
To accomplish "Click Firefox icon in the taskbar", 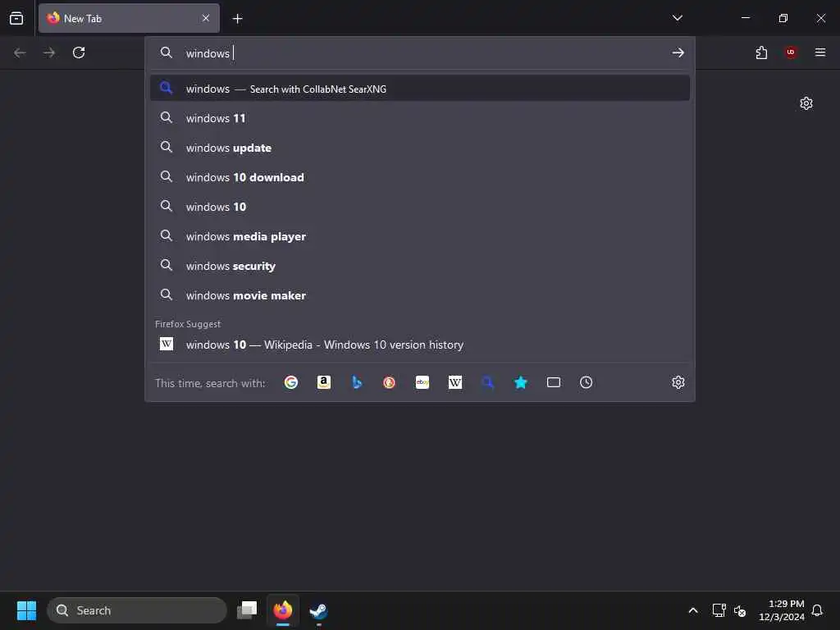I will point(283,610).
